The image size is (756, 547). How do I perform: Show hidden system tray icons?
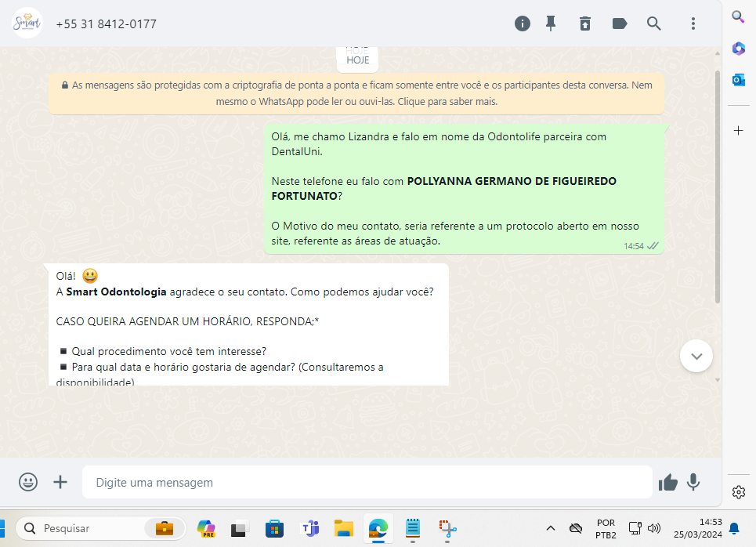[550, 528]
